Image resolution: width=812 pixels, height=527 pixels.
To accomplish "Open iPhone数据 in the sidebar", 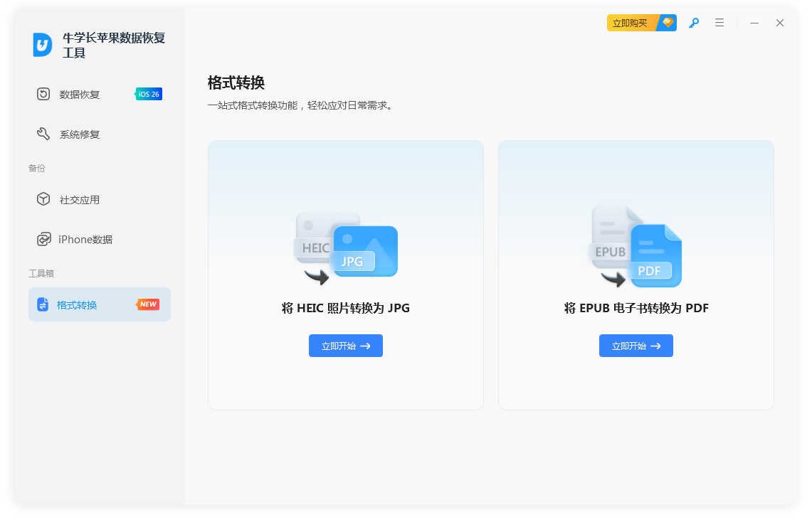I will [85, 240].
